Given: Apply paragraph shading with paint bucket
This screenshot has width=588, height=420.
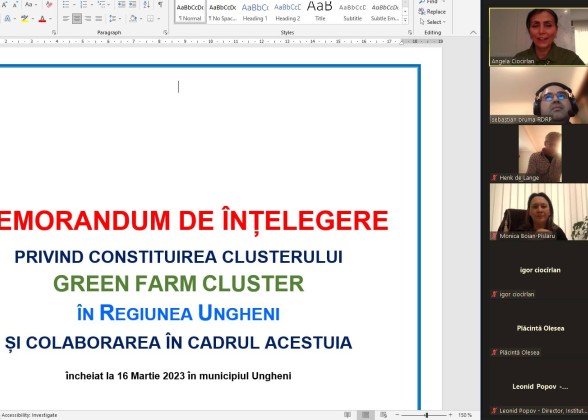Looking at the screenshot, I should point(133,18).
